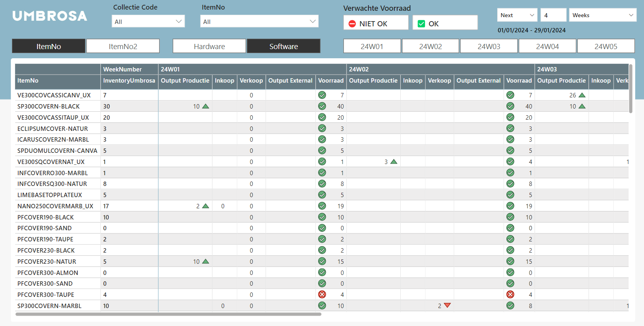The image size is (644, 326).
Task: Toggle the NIET OK stock filter
Action: 376,24
